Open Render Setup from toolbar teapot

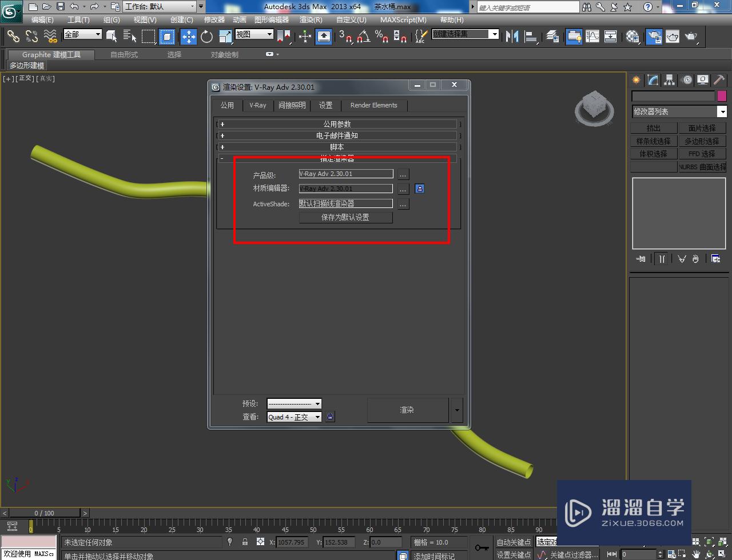(654, 37)
